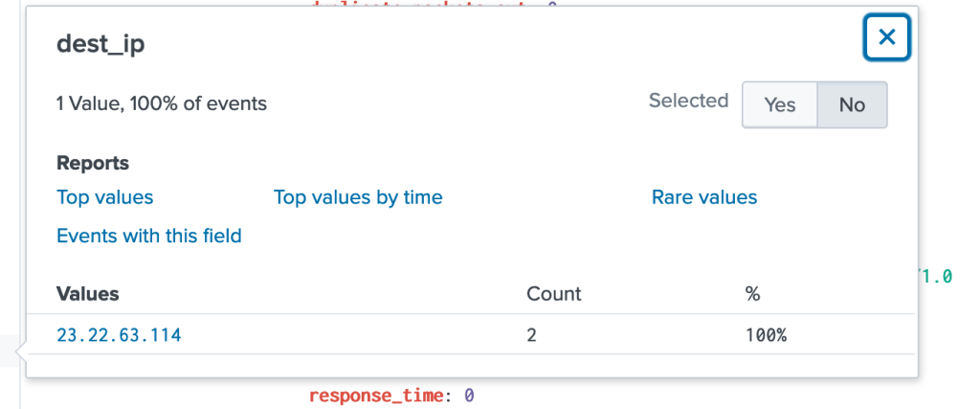Open Top values by time report
Screen dimensions: 980x409
coord(358,197)
